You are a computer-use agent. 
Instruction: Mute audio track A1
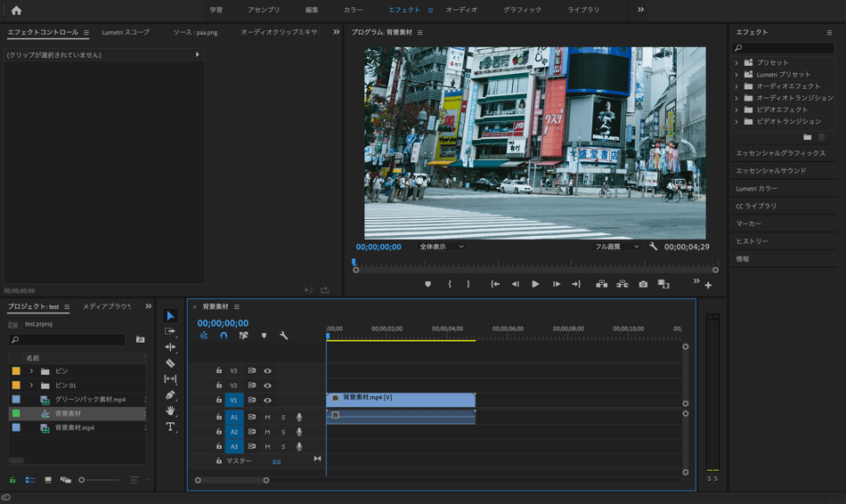[x=267, y=418]
